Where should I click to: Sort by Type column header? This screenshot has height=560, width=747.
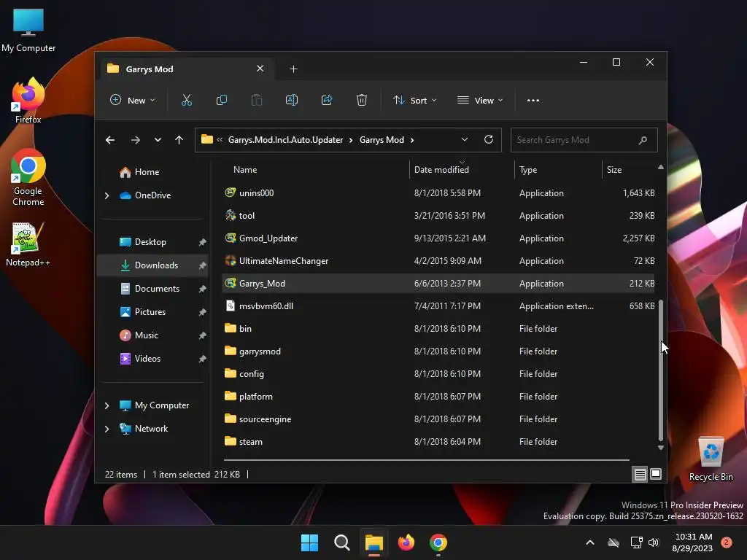[528, 169]
